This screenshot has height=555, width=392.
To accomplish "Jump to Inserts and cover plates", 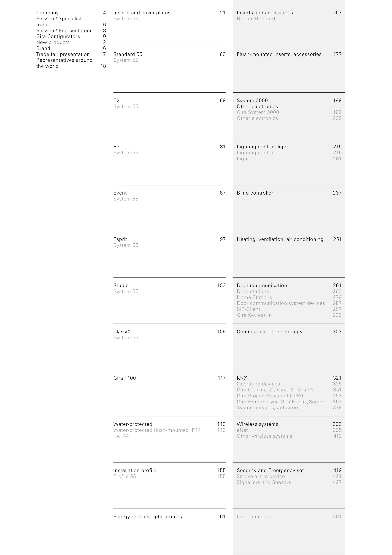I will (142, 13).
